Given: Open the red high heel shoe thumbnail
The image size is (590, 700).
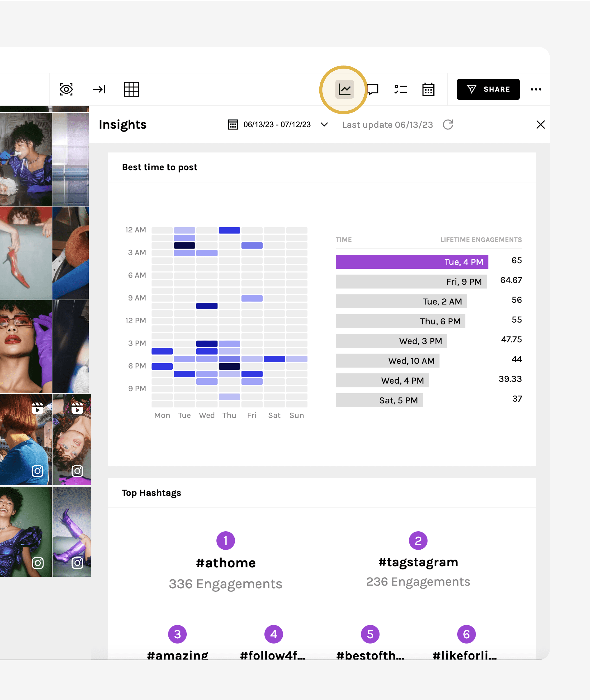Looking at the screenshot, I should point(26,253).
